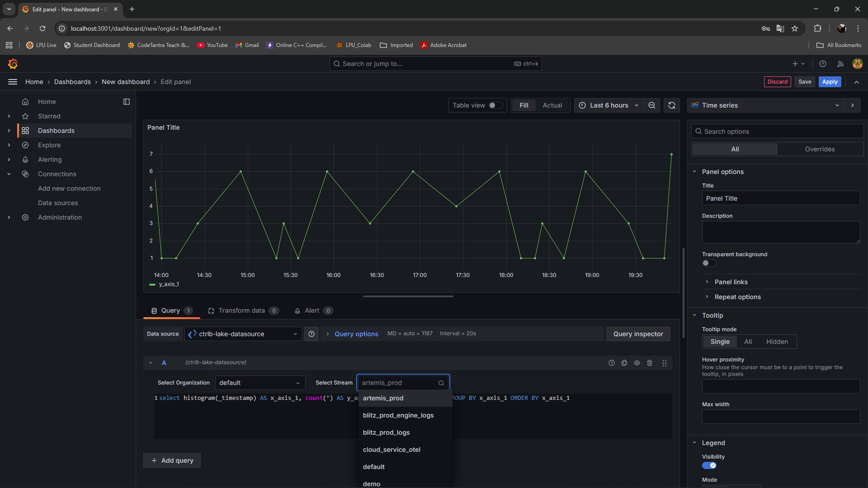Dock the sidebar menu icon
This screenshot has height=488, width=868.
127,102
